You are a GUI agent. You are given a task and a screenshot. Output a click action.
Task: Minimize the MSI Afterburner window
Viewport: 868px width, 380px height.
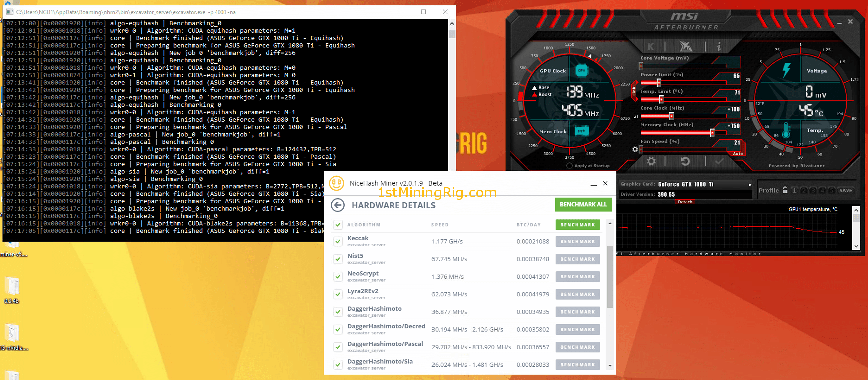point(839,22)
